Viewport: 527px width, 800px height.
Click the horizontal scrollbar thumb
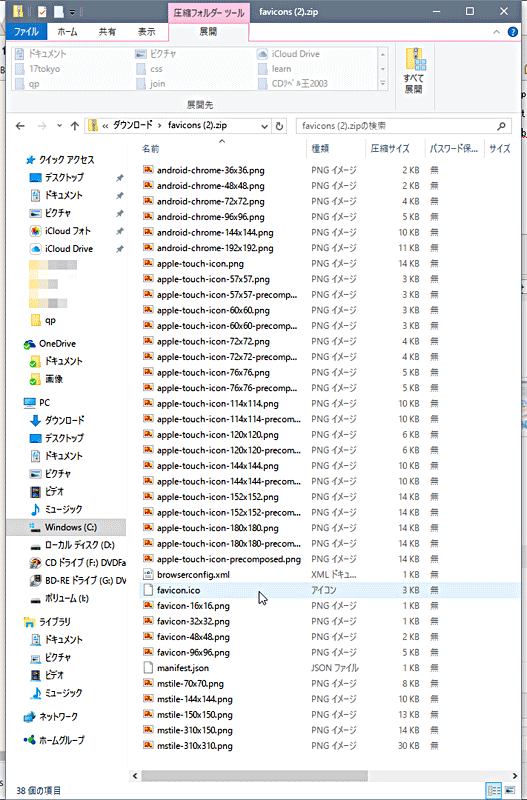(254, 776)
